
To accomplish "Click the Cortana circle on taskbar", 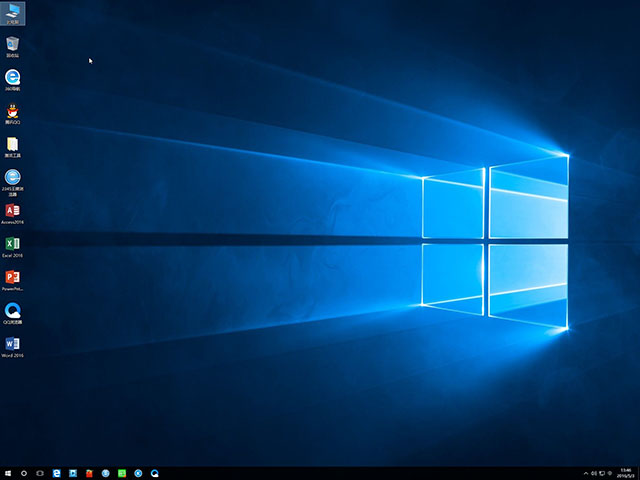I will [x=24, y=472].
